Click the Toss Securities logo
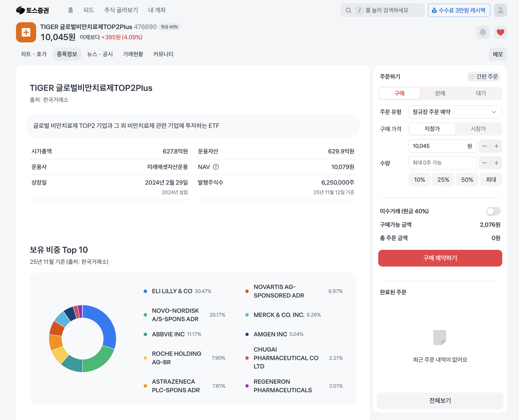 pyautogui.click(x=32, y=10)
